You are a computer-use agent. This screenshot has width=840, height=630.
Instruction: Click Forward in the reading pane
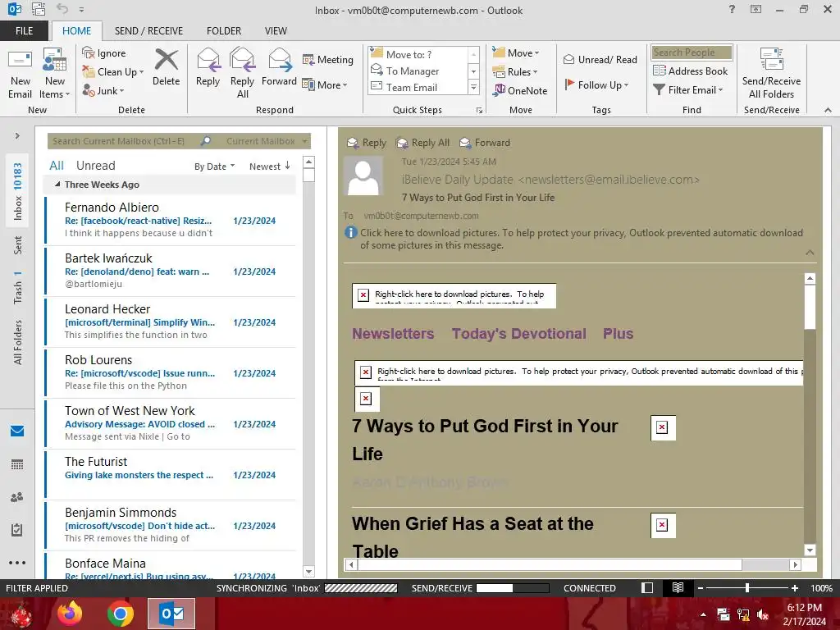point(486,143)
